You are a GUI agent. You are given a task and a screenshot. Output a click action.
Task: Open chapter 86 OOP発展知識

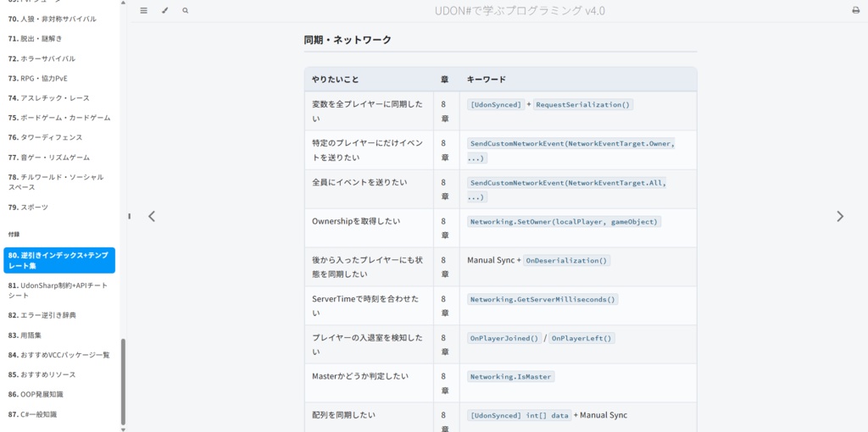tap(36, 395)
